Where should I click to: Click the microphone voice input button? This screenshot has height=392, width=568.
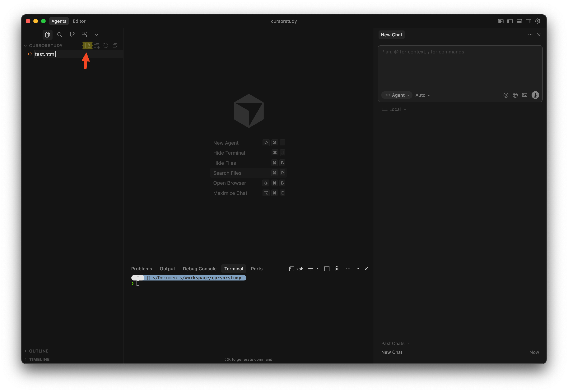pyautogui.click(x=535, y=95)
